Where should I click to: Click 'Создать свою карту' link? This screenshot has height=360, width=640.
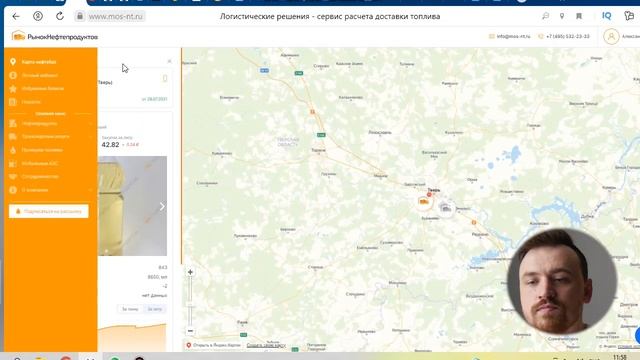tap(266, 345)
